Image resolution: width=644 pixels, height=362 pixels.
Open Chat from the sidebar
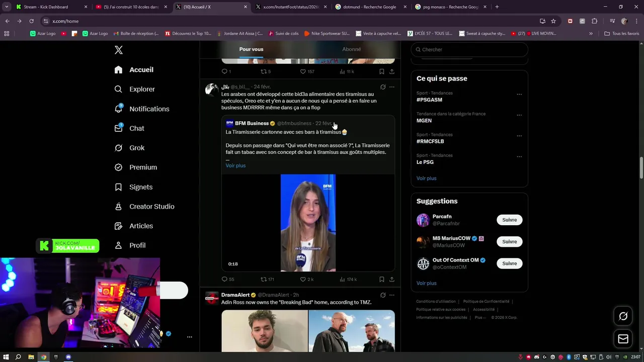pyautogui.click(x=129, y=128)
